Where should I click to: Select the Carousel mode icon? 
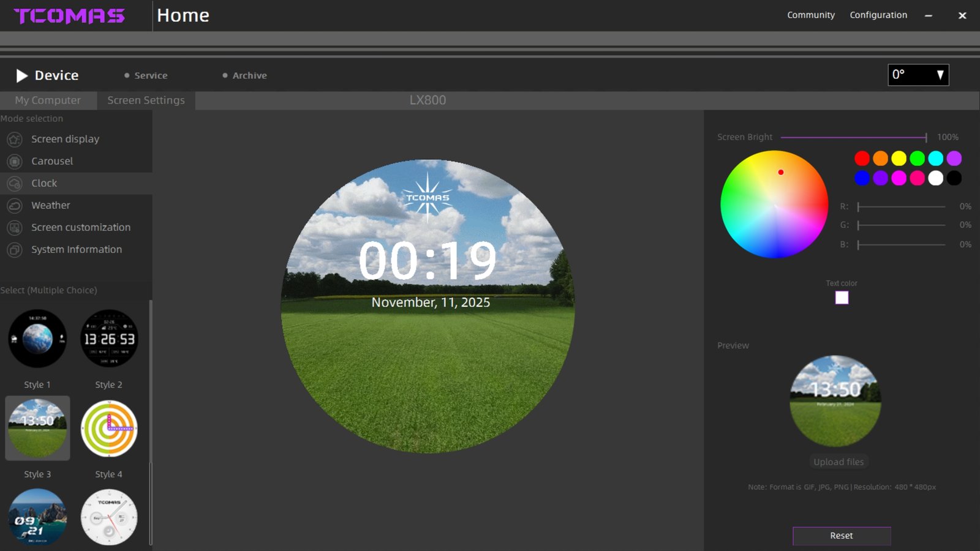tap(15, 162)
